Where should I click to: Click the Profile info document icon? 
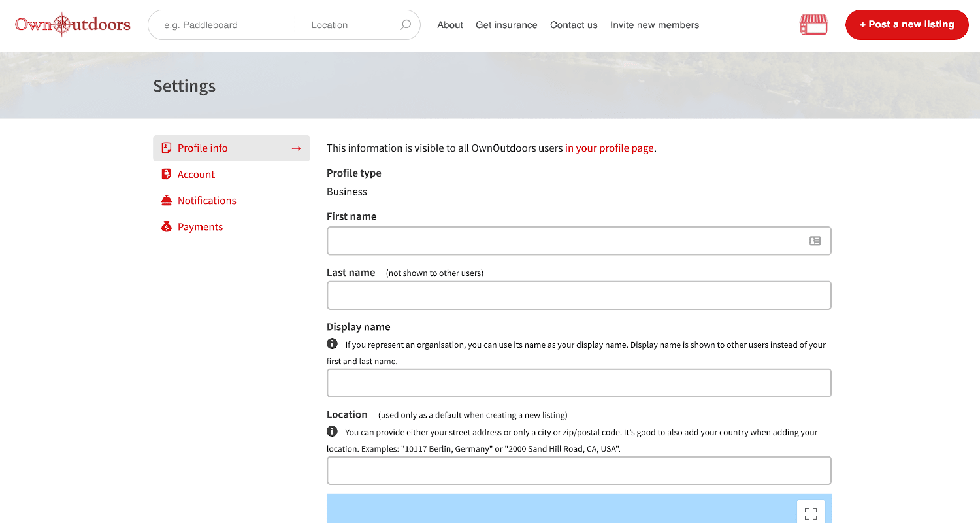(x=167, y=148)
